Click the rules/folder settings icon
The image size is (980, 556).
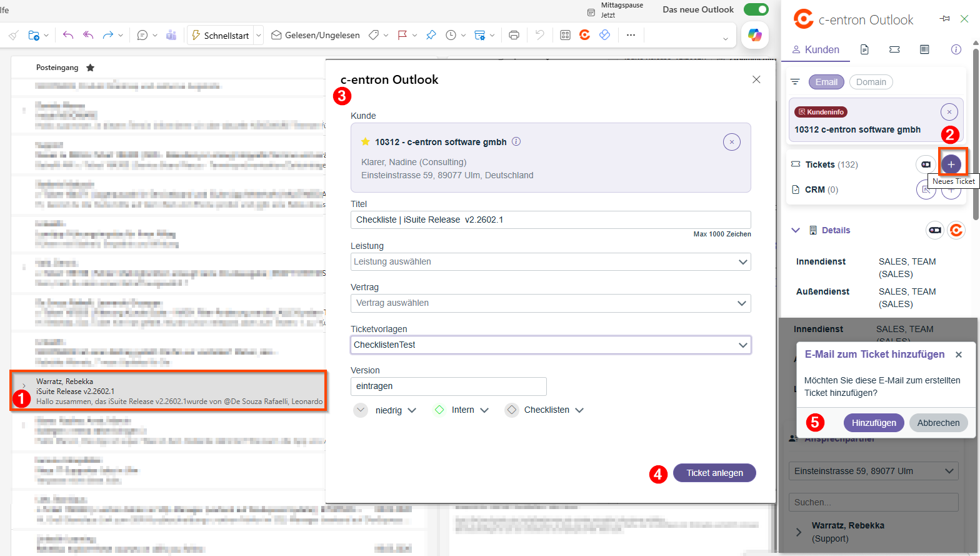[x=479, y=36]
